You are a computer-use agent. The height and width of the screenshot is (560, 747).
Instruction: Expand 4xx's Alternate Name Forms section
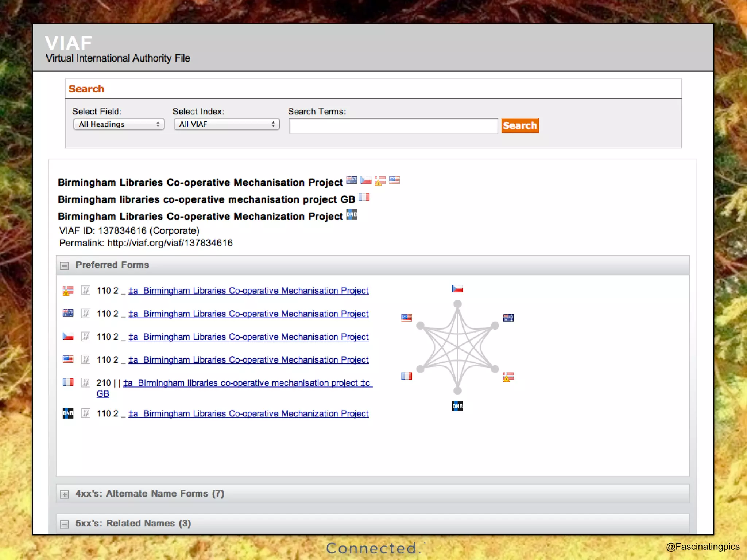tap(65, 494)
